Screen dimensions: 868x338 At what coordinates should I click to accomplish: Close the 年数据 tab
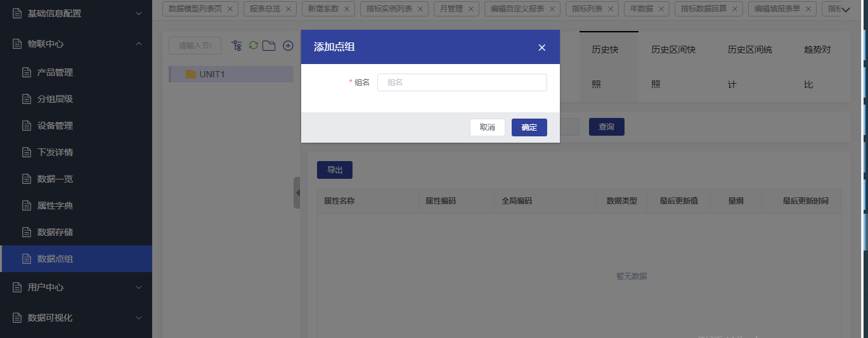[x=661, y=9]
